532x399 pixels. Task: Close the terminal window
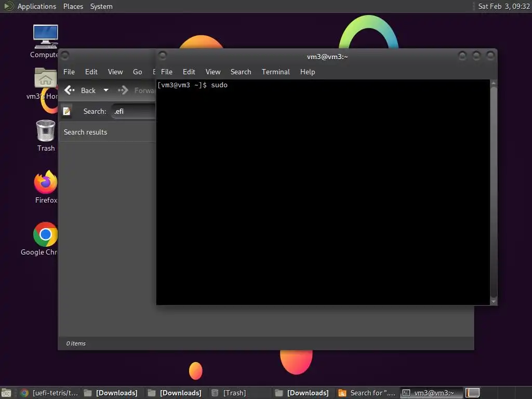pyautogui.click(x=490, y=55)
